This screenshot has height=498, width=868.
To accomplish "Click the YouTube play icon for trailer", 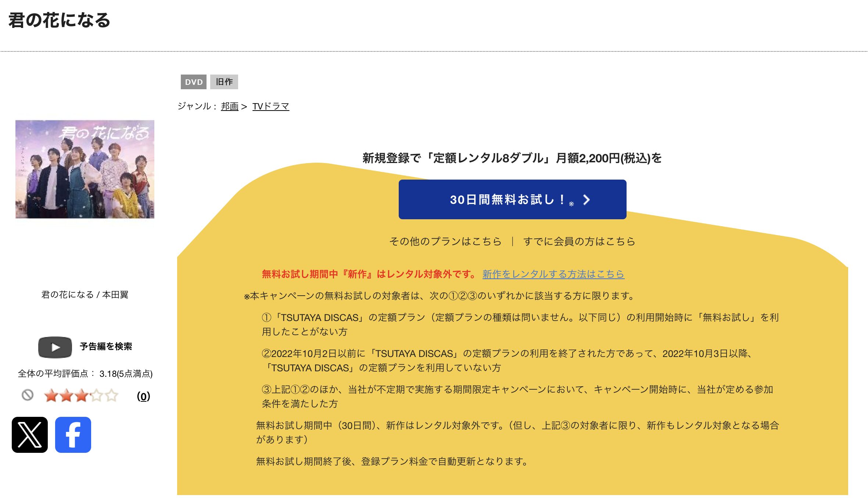I will point(55,347).
